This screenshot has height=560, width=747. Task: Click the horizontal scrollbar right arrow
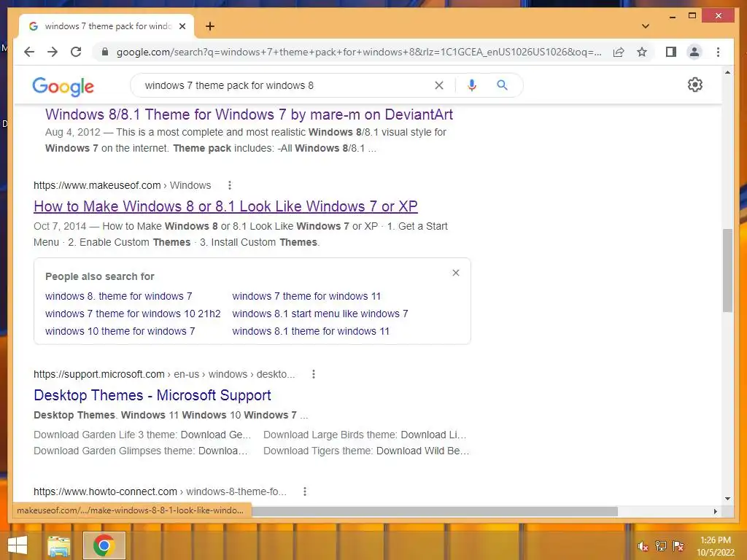pyautogui.click(x=715, y=511)
